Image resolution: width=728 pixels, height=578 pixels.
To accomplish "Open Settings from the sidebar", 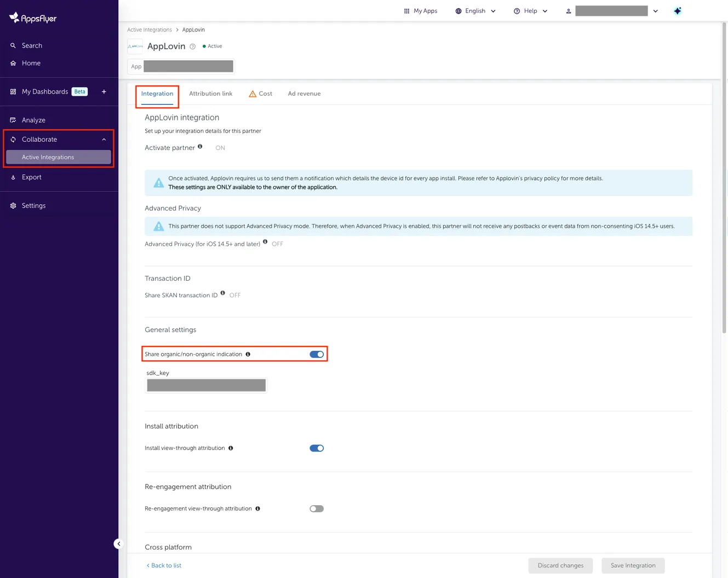I will click(33, 205).
